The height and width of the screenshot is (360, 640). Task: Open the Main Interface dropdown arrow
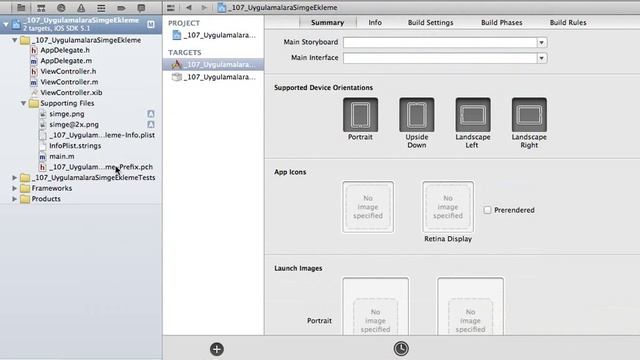pyautogui.click(x=542, y=58)
